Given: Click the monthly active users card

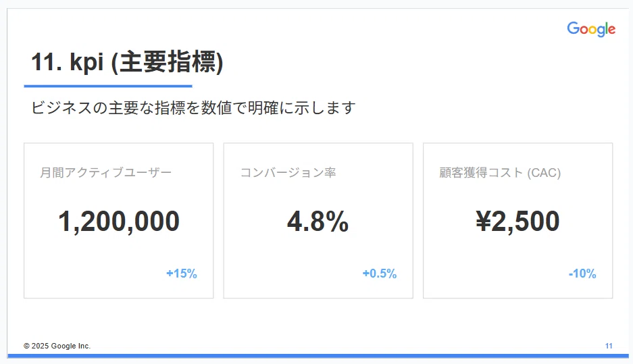Looking at the screenshot, I should tap(119, 221).
